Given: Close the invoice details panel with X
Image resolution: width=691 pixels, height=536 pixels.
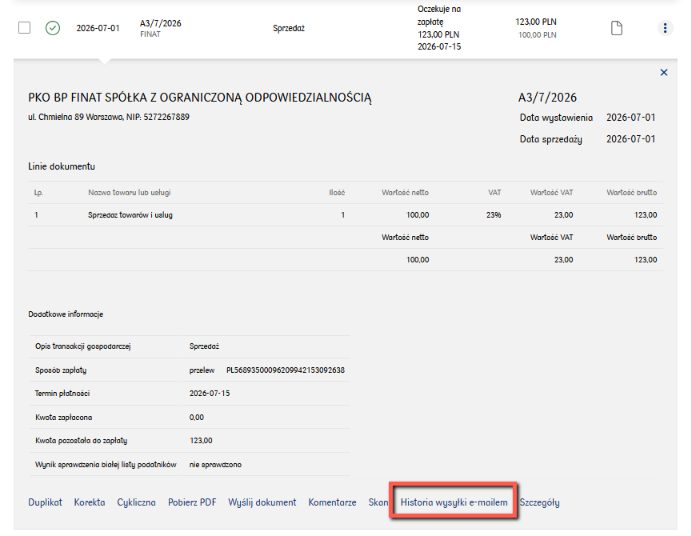Looking at the screenshot, I should pos(664,72).
